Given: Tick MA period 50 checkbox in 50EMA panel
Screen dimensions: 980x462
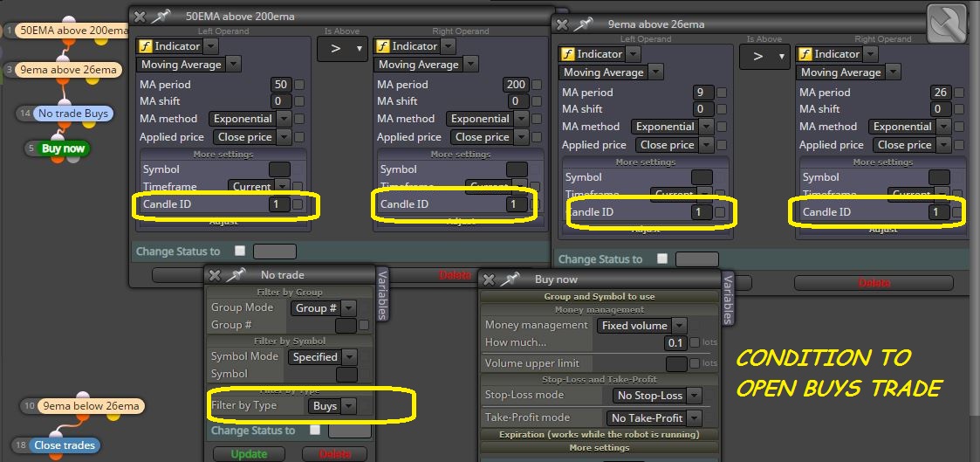Looking at the screenshot, I should coord(300,85).
